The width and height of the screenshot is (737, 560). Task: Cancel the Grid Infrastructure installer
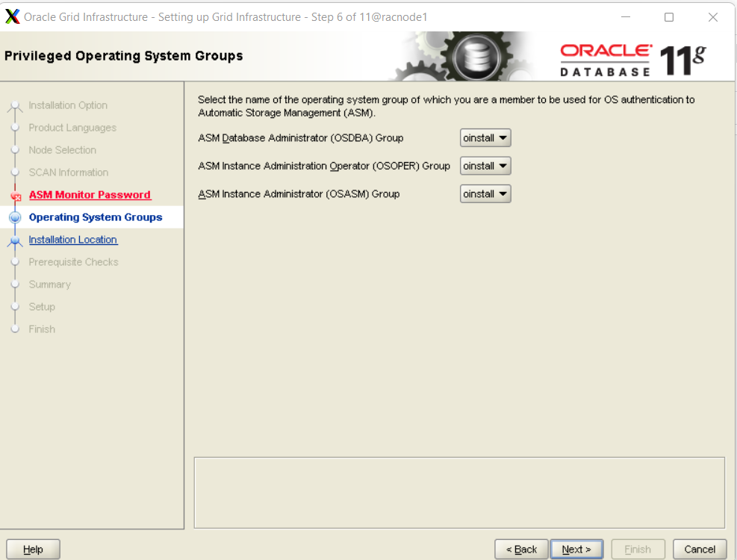(700, 550)
